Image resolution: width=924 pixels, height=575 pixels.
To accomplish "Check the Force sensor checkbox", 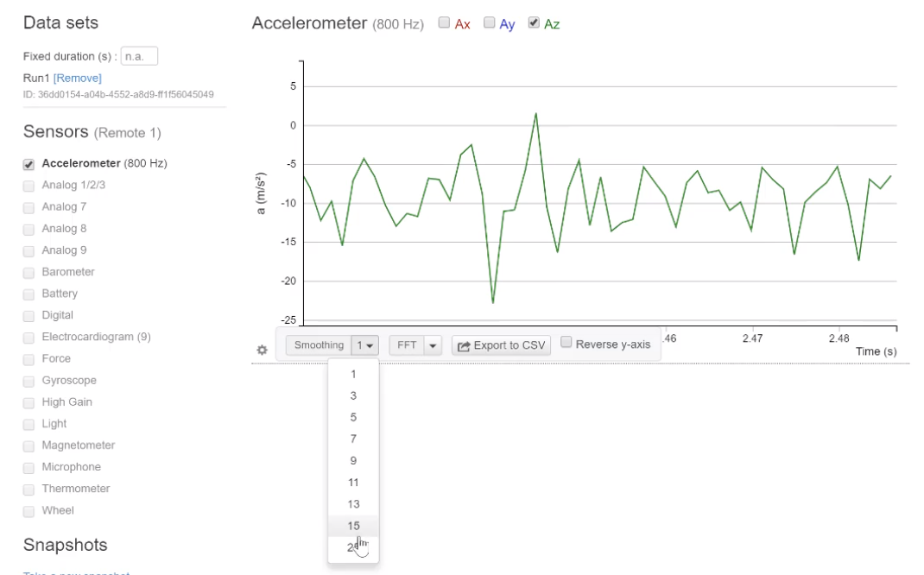I will tap(28, 359).
